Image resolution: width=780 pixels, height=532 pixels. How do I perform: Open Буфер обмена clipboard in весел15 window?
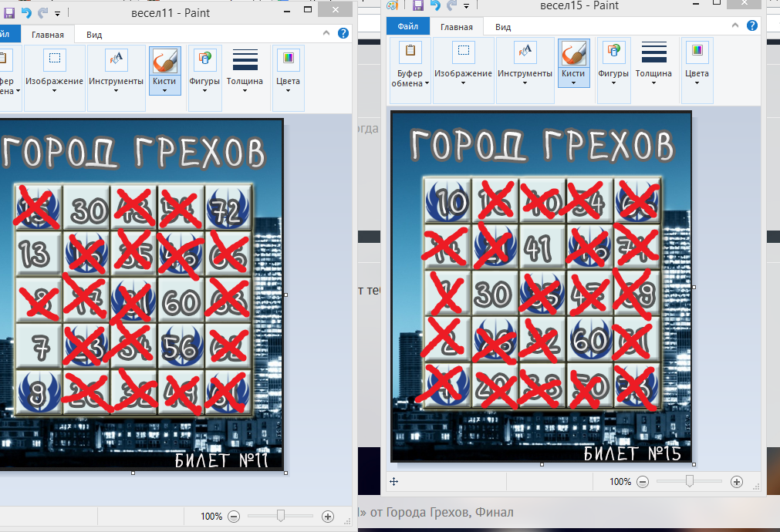[x=410, y=62]
